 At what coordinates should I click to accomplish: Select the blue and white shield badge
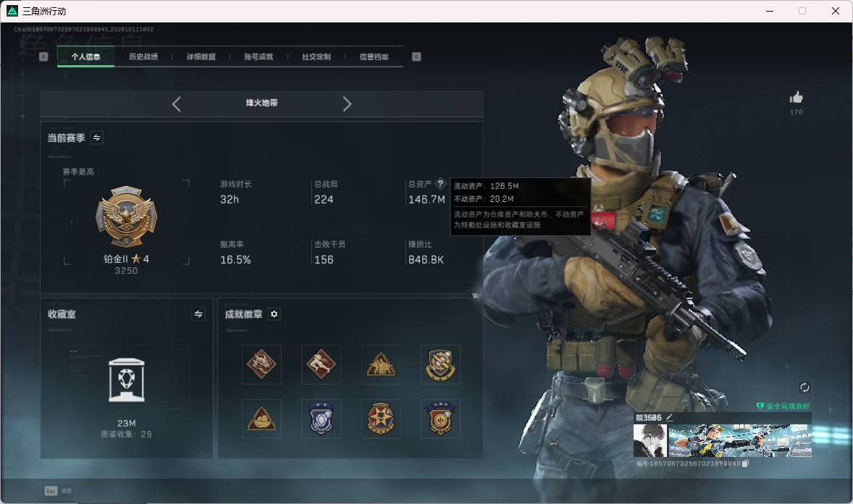321,419
